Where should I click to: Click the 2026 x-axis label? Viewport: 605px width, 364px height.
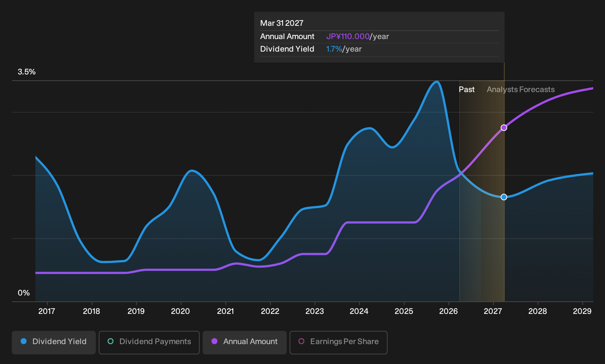(x=448, y=311)
